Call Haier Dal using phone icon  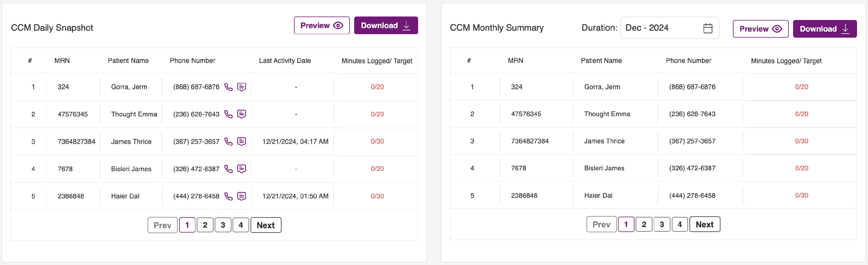click(229, 196)
